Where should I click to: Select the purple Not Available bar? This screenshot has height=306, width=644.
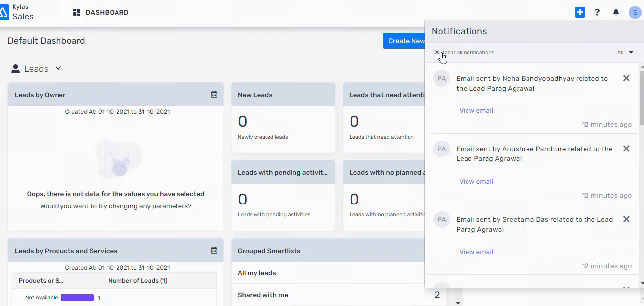(77, 298)
